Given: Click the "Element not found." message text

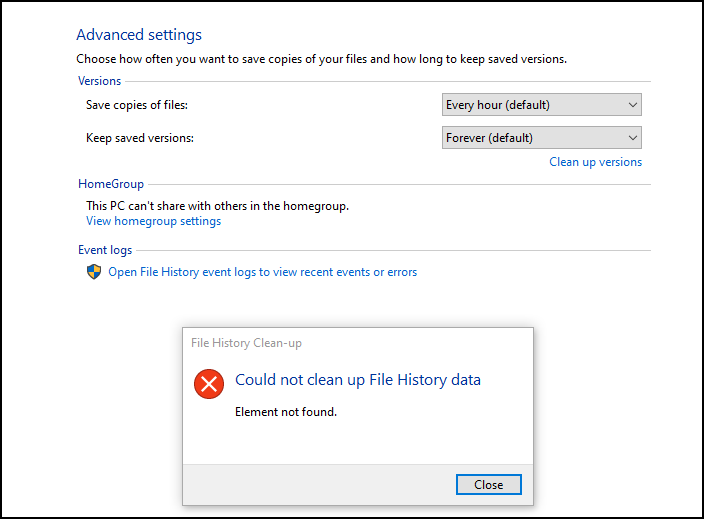Looking at the screenshot, I should point(285,411).
